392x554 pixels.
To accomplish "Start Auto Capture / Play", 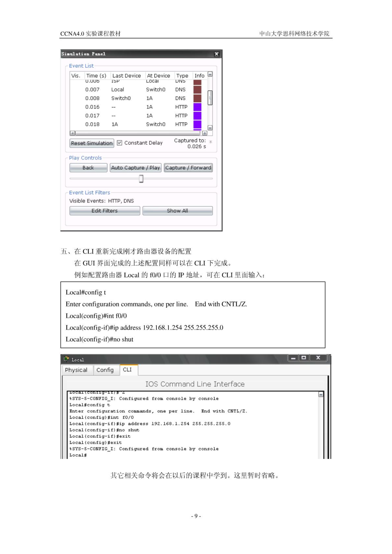I will [x=136, y=168].
